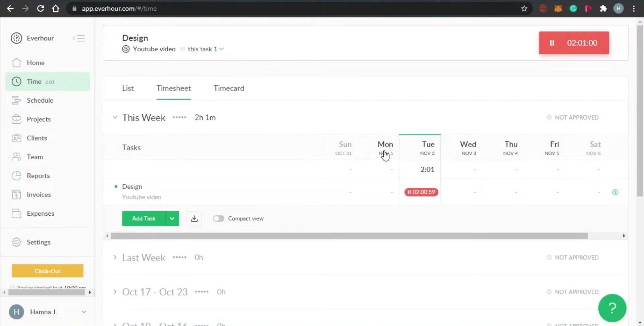Select the Schedule icon in sidebar
The image size is (644, 326).
pos(16,100)
